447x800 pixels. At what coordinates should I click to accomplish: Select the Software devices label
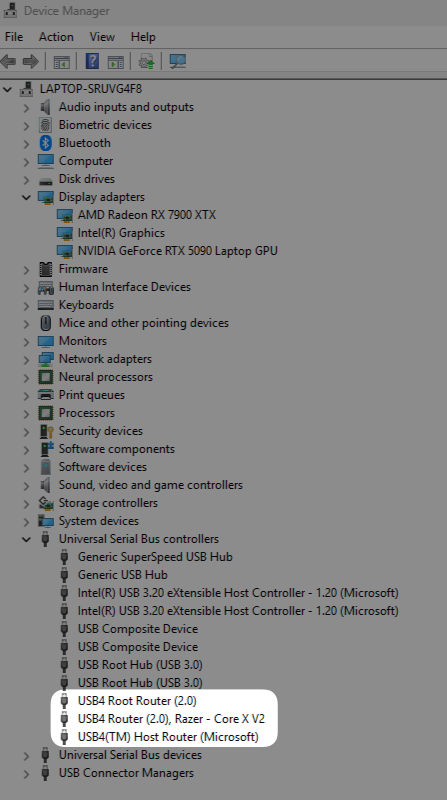coord(103,467)
